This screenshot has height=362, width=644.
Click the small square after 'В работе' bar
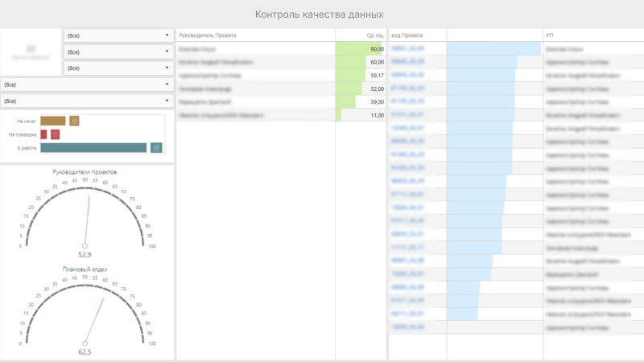pyautogui.click(x=157, y=148)
